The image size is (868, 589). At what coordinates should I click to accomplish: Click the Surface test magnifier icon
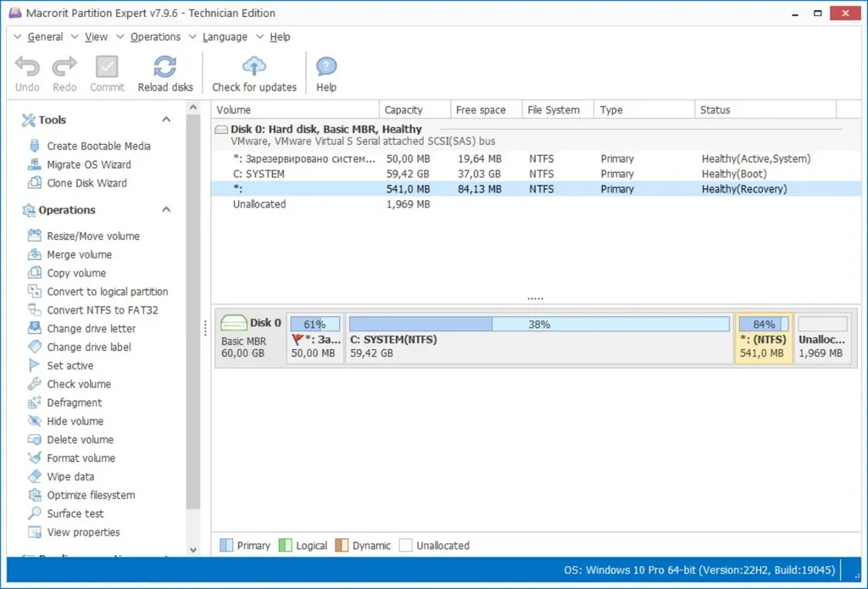pyautogui.click(x=34, y=514)
